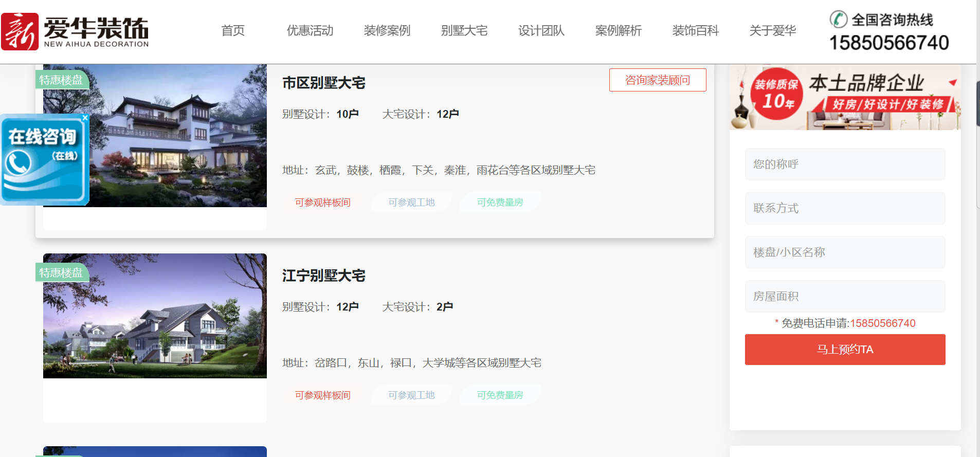Click 江宁 address text 岔路口,东山,禄口
Viewport: 980px width, 457px height.
point(412,363)
